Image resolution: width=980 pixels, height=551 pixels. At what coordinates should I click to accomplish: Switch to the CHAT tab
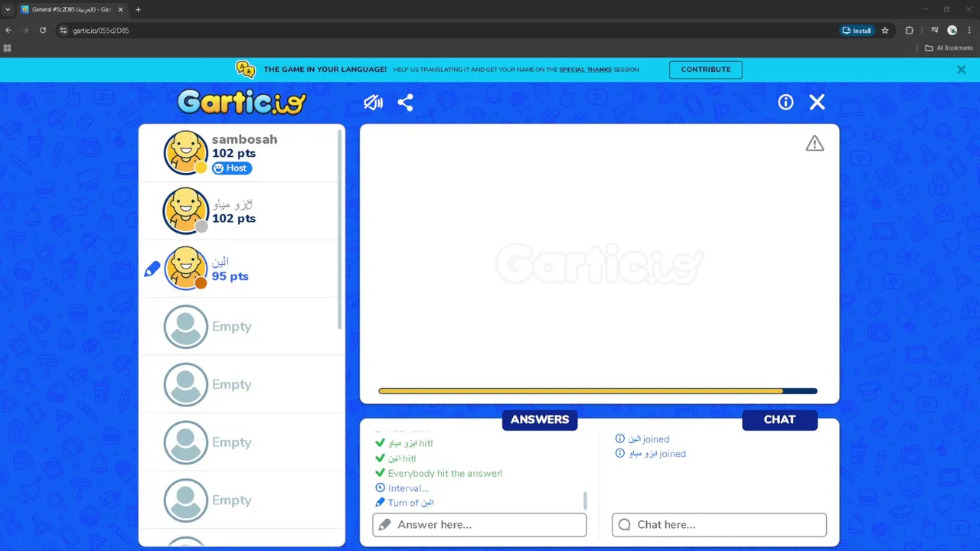[779, 419]
